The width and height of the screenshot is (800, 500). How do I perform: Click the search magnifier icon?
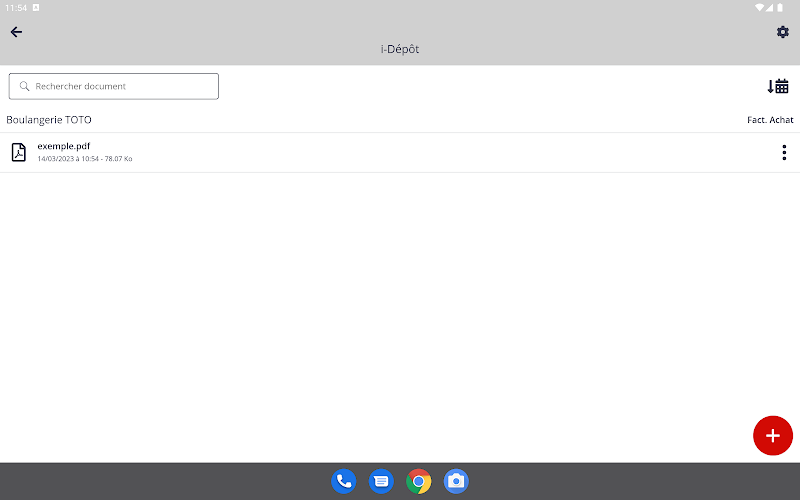coord(24,86)
